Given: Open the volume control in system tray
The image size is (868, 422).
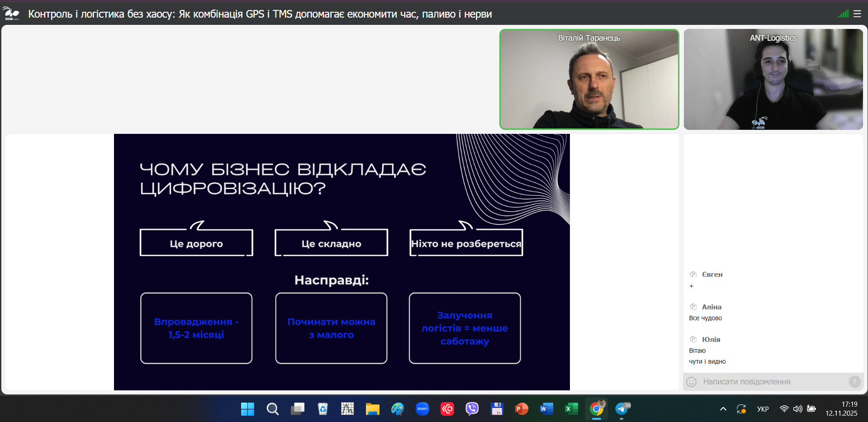Looking at the screenshot, I should 798,409.
